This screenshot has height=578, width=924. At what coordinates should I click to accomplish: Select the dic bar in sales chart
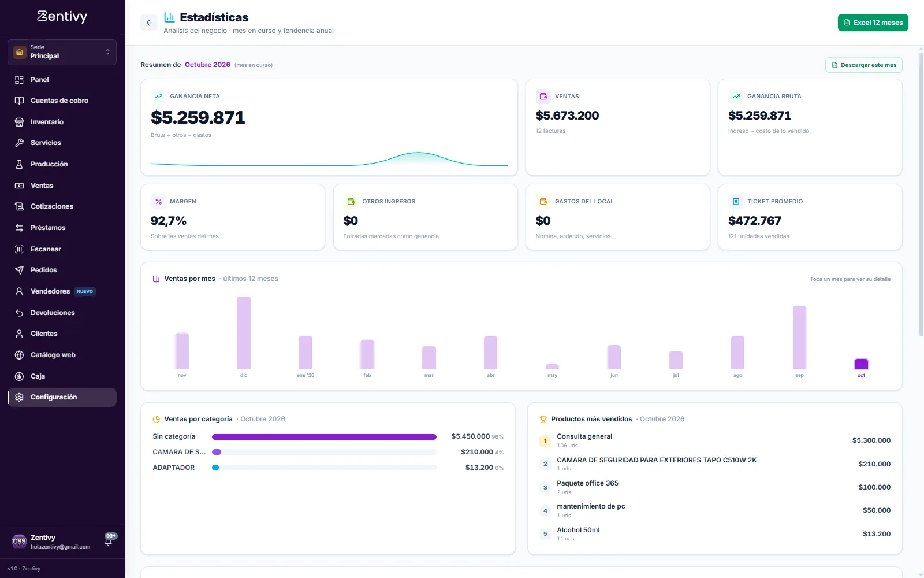coord(244,332)
